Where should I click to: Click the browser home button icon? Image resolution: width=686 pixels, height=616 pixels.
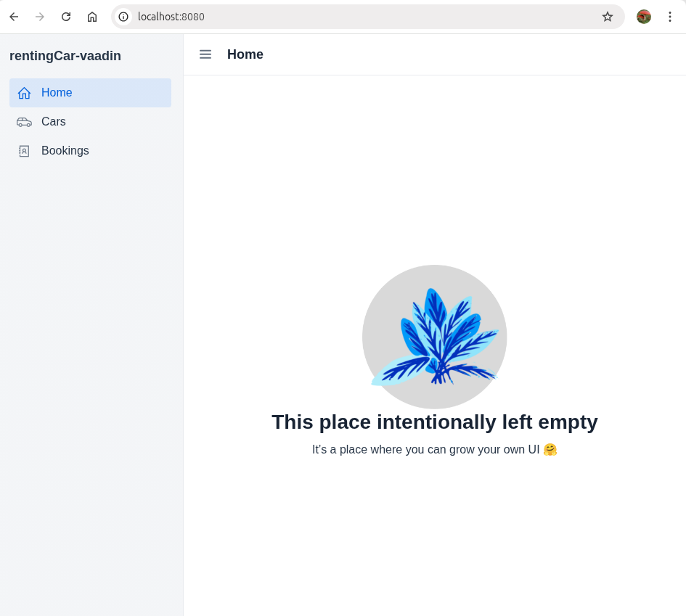tap(92, 17)
